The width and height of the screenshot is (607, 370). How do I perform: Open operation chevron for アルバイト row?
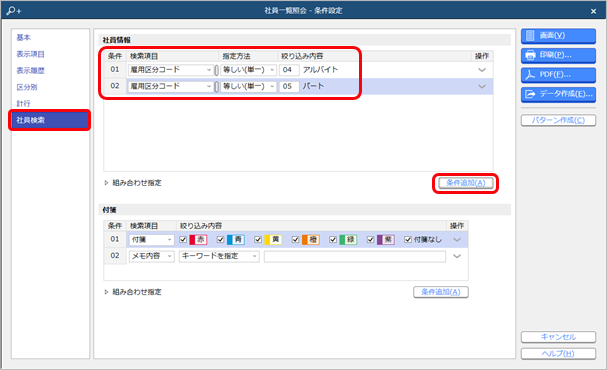pyautogui.click(x=482, y=70)
